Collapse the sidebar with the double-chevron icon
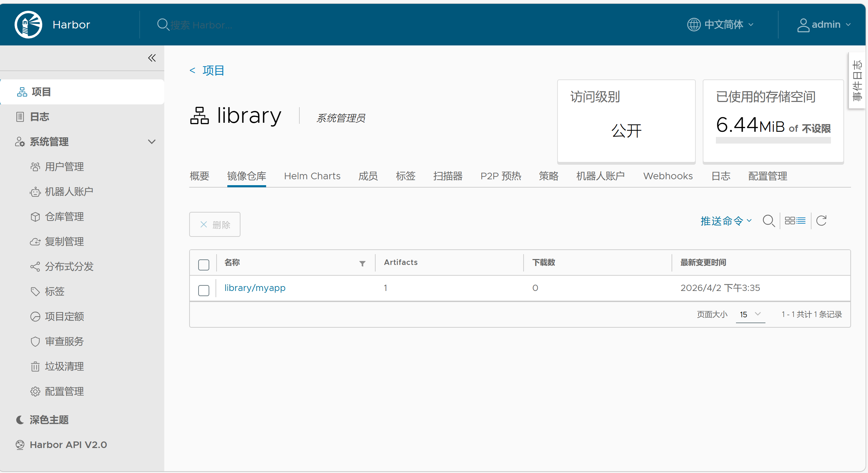Viewport: 868px width, 473px height. coord(152,58)
